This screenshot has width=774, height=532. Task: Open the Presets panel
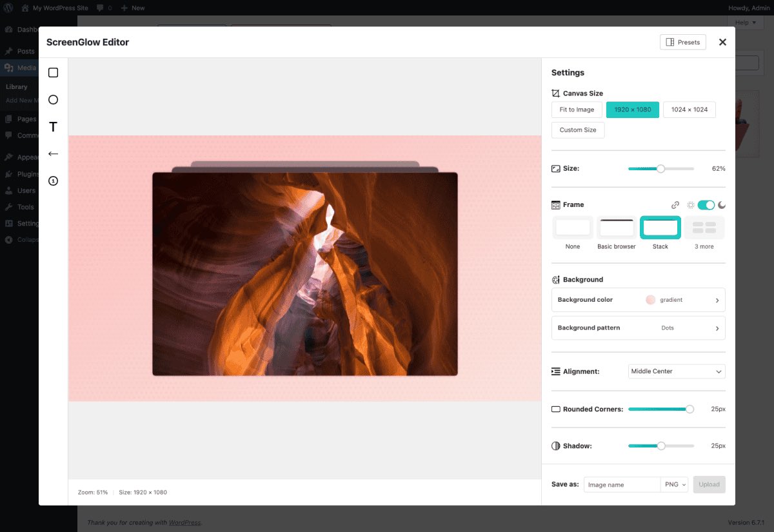click(x=683, y=42)
